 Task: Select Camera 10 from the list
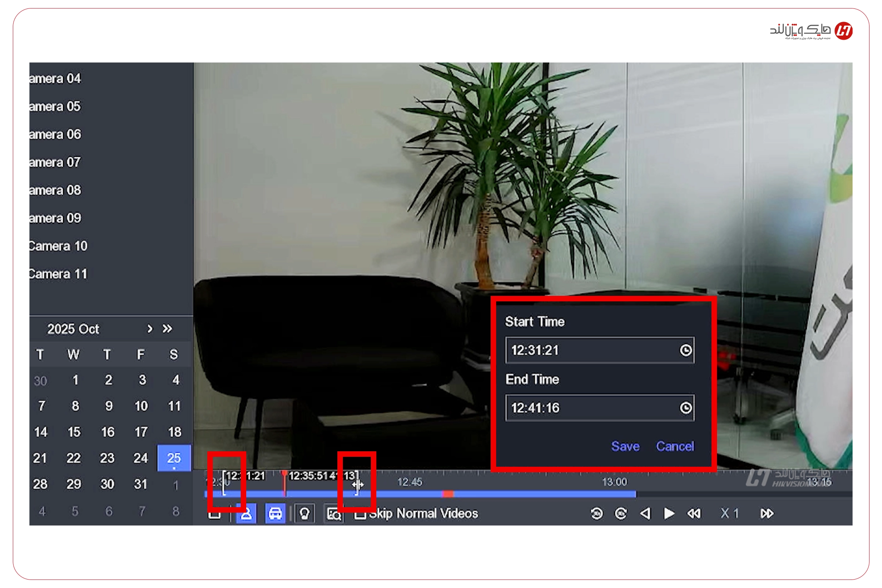pyautogui.click(x=58, y=246)
